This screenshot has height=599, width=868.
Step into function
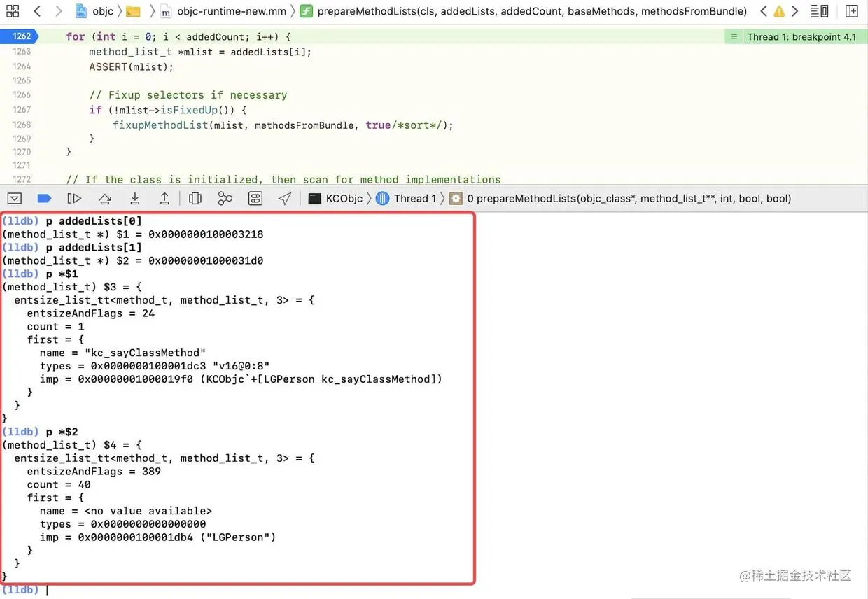point(134,199)
